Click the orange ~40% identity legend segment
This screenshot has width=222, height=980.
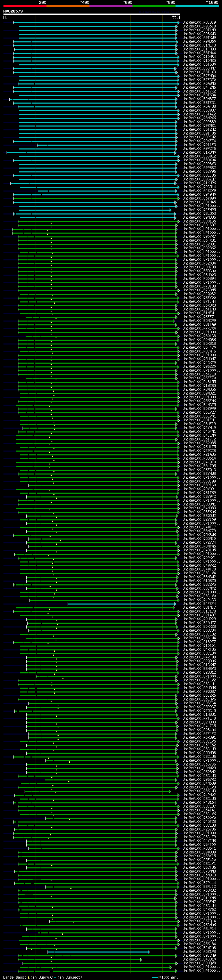(68, 6)
